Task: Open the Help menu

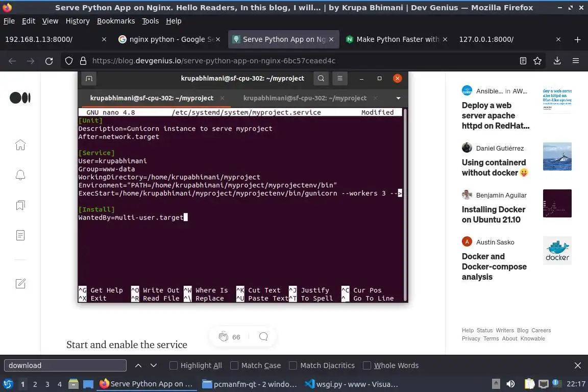Action: [x=174, y=21]
